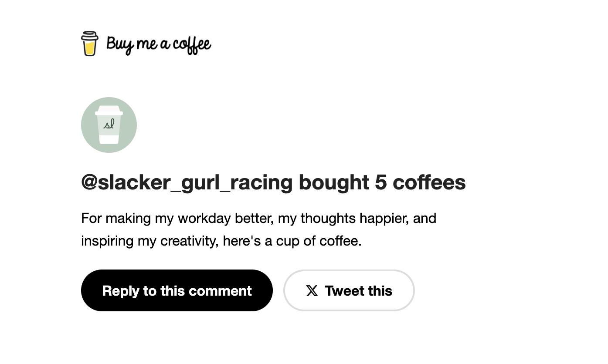Click the lid of the header cup logo
This screenshot has width=608, height=364.
point(89,35)
